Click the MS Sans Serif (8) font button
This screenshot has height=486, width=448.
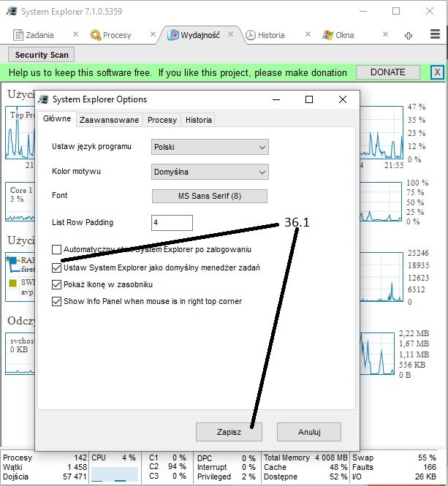(210, 196)
